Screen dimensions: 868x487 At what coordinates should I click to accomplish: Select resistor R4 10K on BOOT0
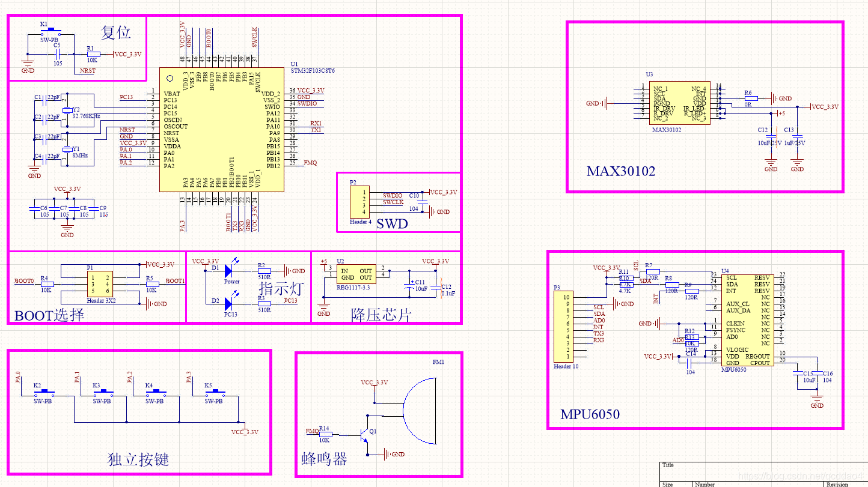click(x=47, y=285)
